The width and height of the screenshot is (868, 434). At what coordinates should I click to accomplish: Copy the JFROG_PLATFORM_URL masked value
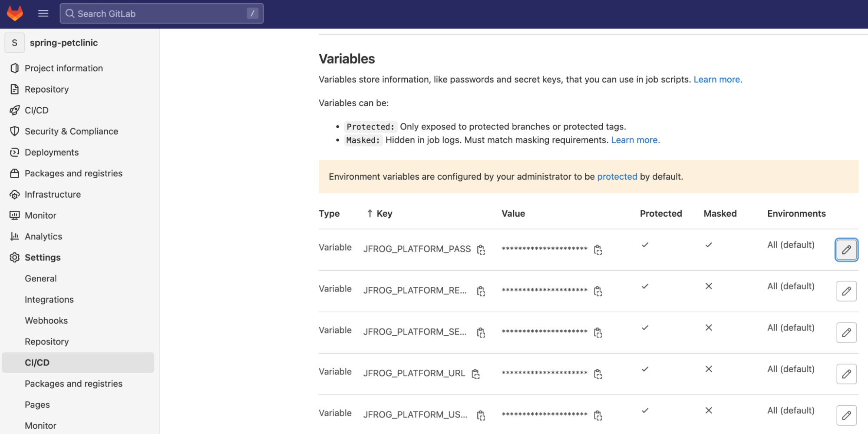(x=598, y=374)
